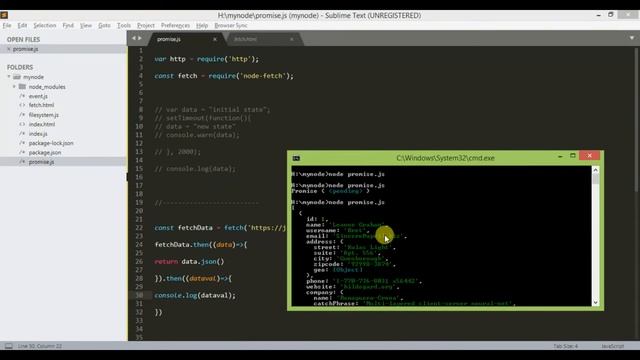
Task: Click the fetch.html file type icon
Action: click(x=22, y=105)
